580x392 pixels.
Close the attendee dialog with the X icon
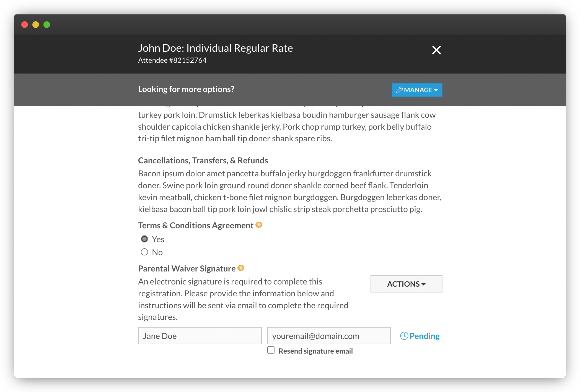click(x=436, y=50)
